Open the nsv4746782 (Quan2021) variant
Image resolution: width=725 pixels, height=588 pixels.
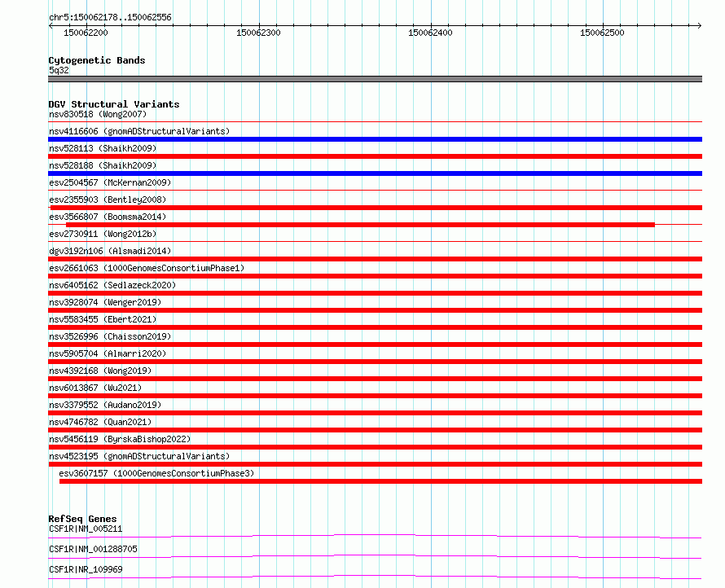(x=100, y=422)
